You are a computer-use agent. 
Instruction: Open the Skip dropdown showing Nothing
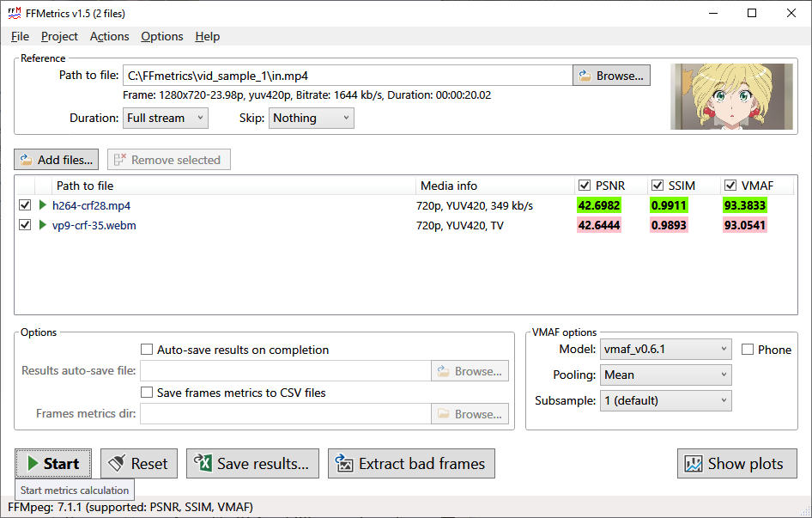pos(312,118)
